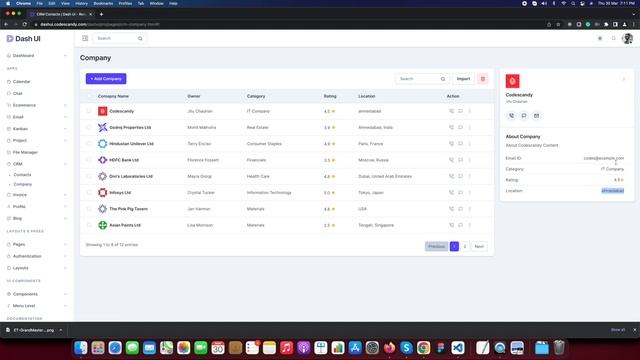The image size is (640, 360).
Task: Expand the Dashboard sidebar menu
Action: pyautogui.click(x=37, y=56)
